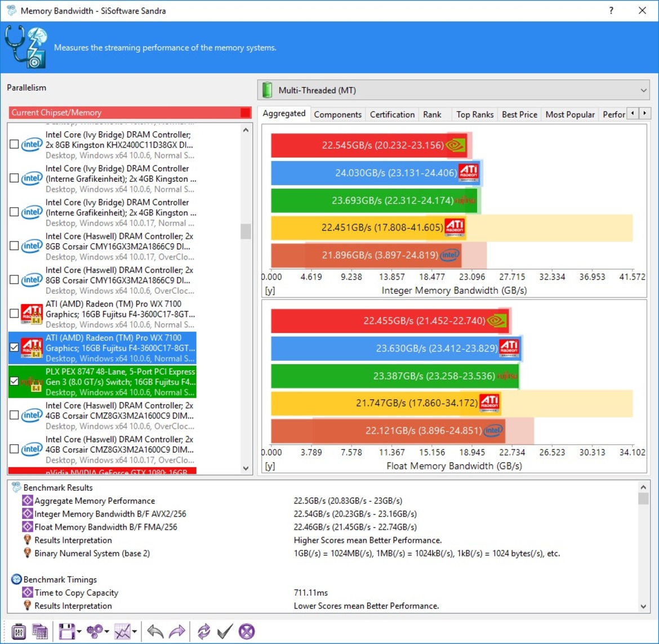Click the checkmark OK icon
The width and height of the screenshot is (659, 644).
coord(225,632)
